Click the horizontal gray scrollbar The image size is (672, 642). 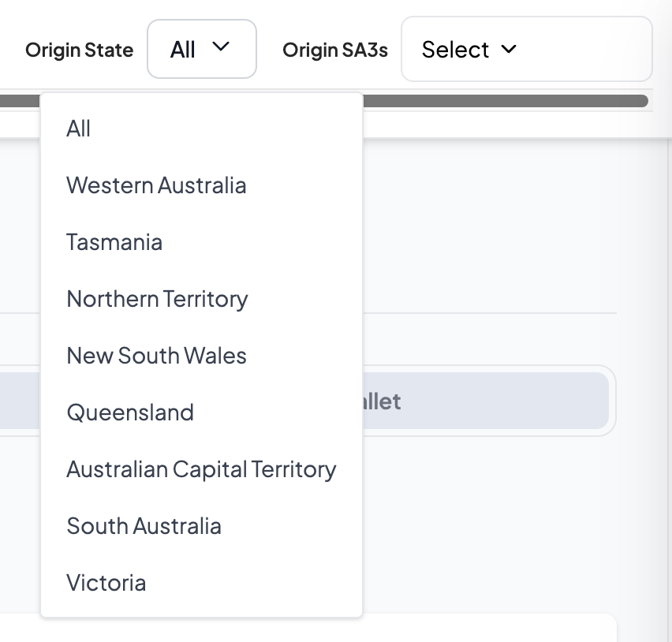(x=505, y=101)
